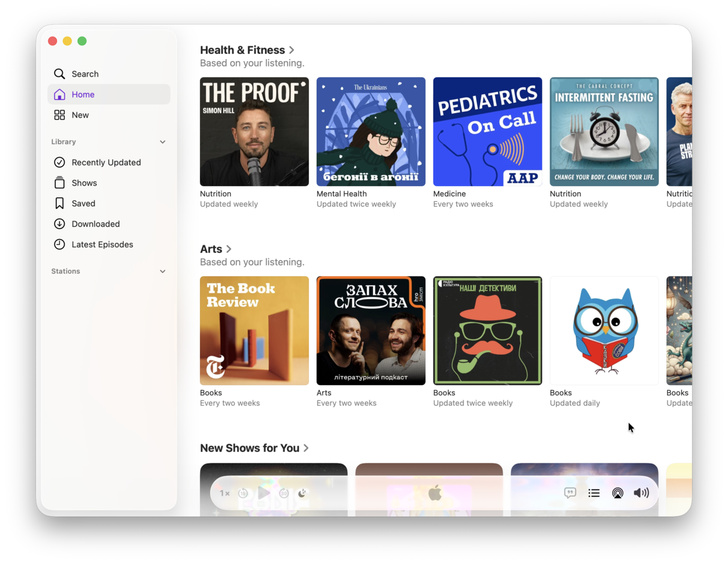Click the Search magnifier icon in sidebar
728x564 pixels.
click(x=59, y=74)
